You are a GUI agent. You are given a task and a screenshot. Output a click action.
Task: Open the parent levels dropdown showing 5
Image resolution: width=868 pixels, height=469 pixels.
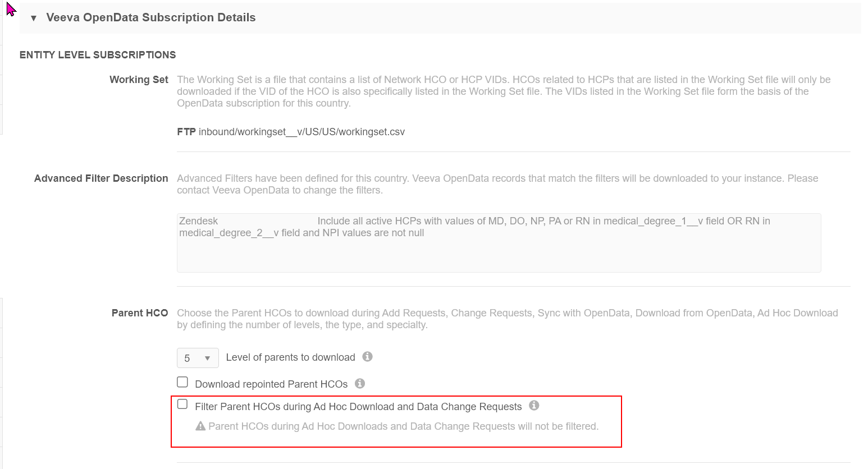click(x=197, y=358)
